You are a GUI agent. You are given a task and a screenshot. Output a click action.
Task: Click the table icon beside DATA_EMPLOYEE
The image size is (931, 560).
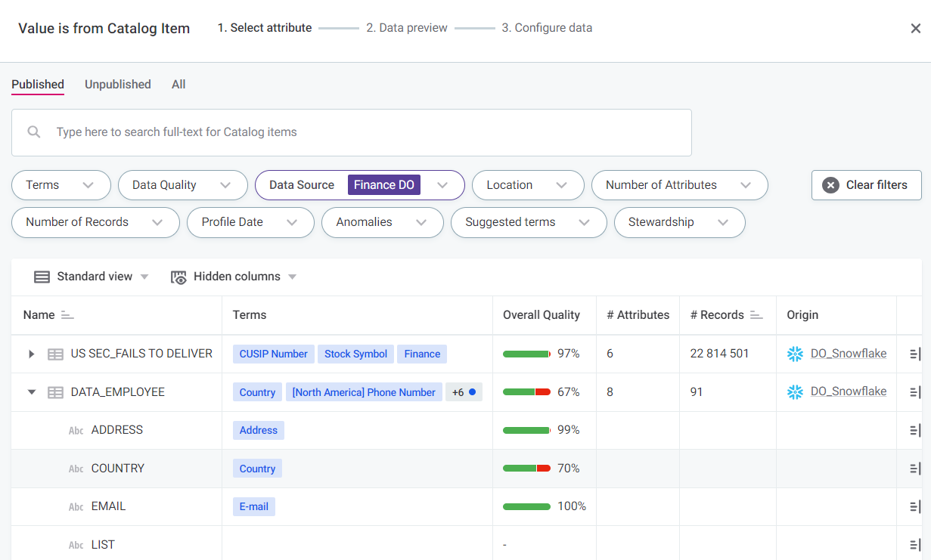pos(55,392)
